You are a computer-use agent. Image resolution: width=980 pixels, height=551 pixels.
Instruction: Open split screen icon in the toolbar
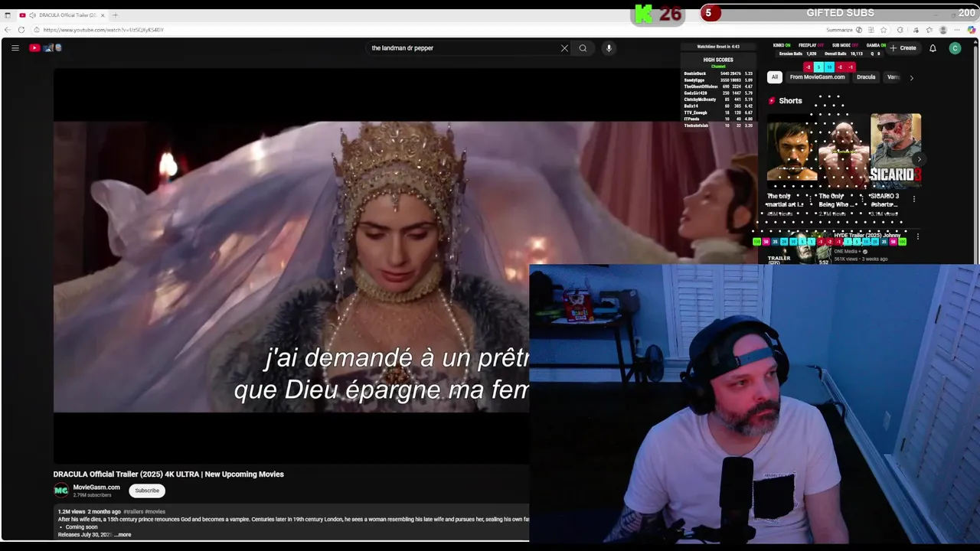pos(872,30)
